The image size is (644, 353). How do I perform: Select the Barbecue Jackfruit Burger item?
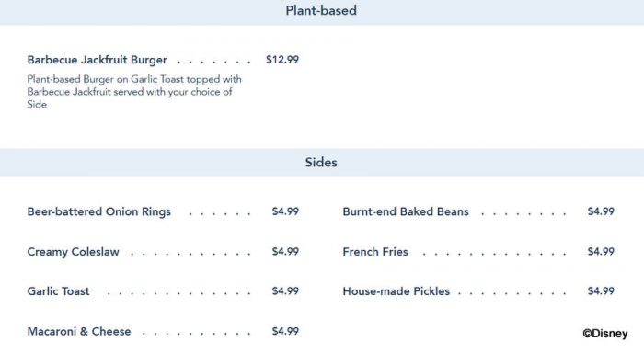(x=97, y=60)
